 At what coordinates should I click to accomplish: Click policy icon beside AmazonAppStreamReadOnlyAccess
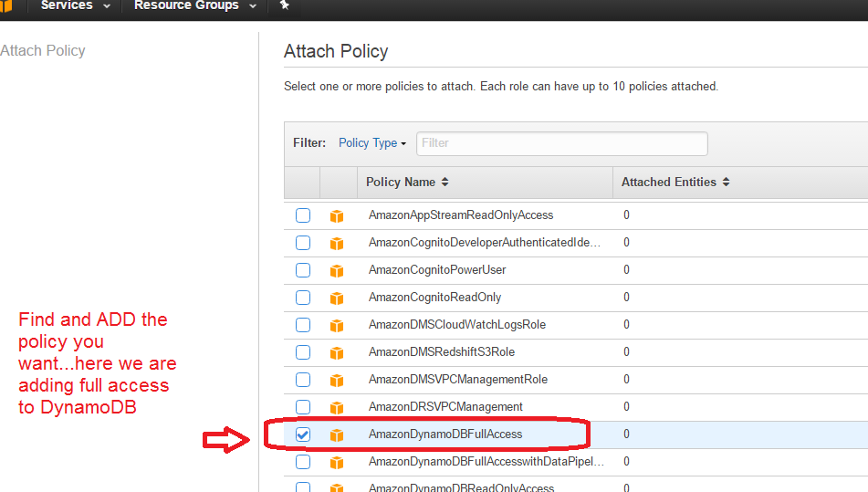pyautogui.click(x=336, y=216)
